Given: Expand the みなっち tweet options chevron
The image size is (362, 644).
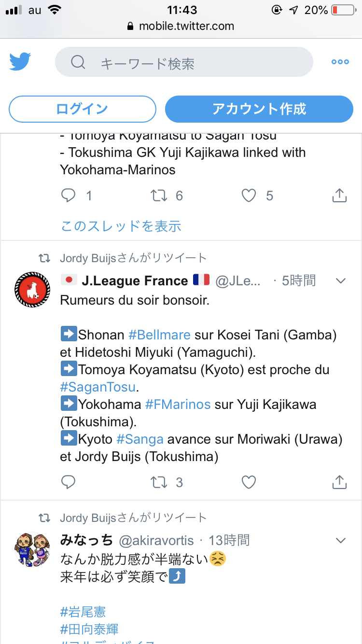Looking at the screenshot, I should pos(341,540).
